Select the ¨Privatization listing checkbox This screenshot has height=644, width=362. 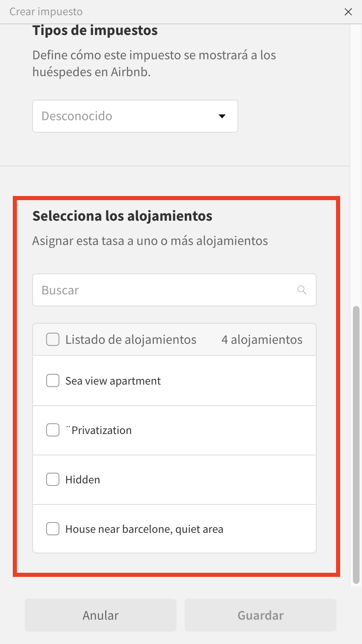click(x=53, y=430)
